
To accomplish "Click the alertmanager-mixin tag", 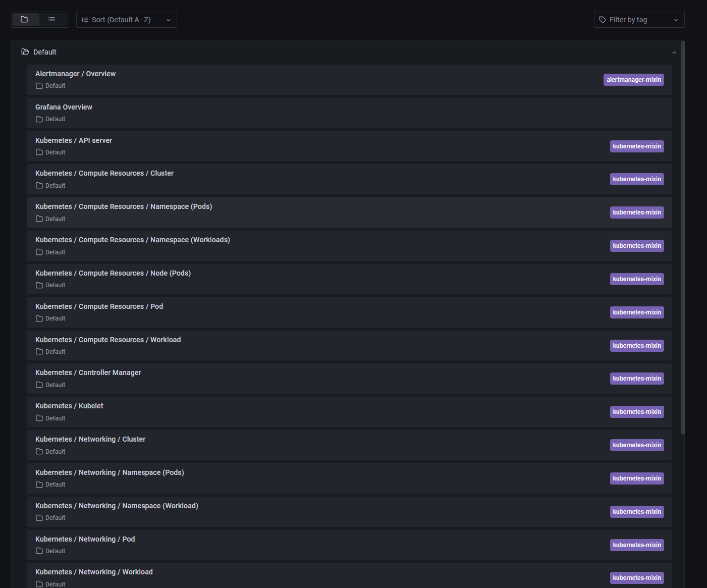I will click(634, 80).
